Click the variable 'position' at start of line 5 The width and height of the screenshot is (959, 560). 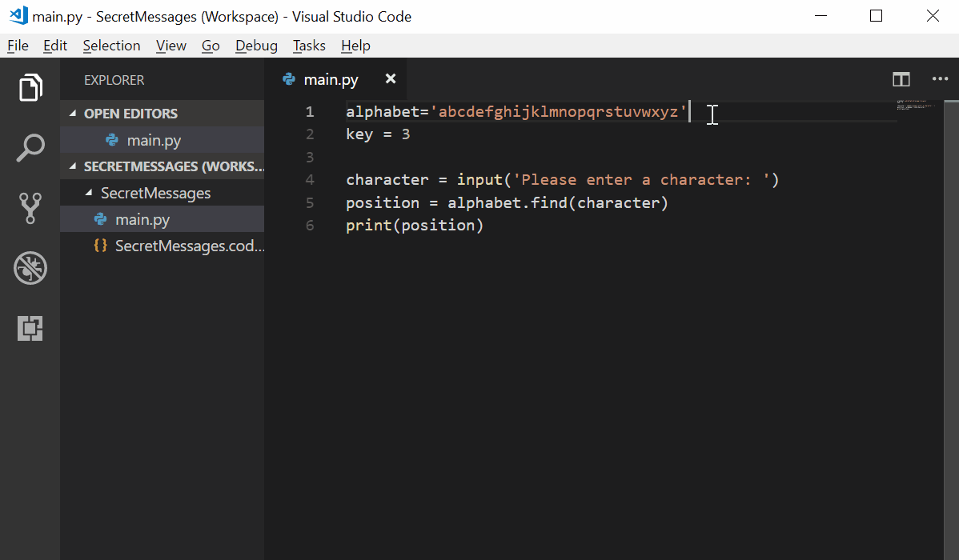383,202
